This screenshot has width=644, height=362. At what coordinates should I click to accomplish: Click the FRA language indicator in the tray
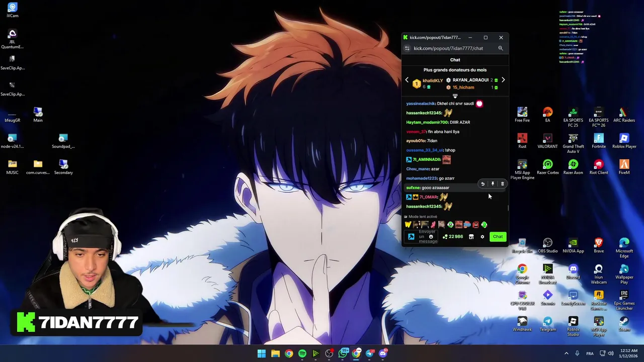[590, 353]
